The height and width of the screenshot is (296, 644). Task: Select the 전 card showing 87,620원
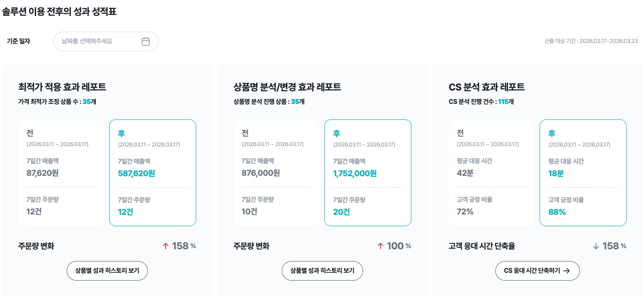tap(61, 173)
